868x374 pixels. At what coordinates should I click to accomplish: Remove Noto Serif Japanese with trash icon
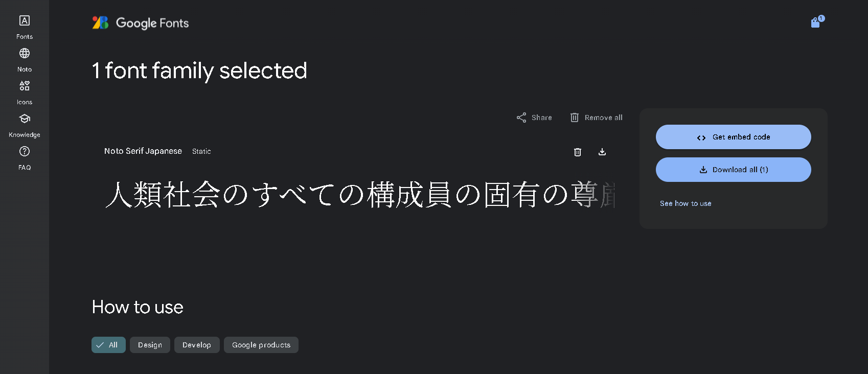coord(578,152)
